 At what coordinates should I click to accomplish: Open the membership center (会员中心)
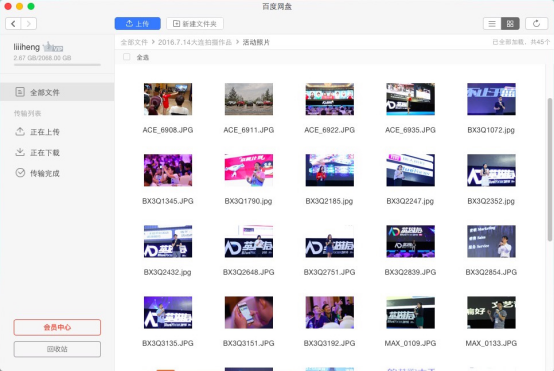coord(57,327)
